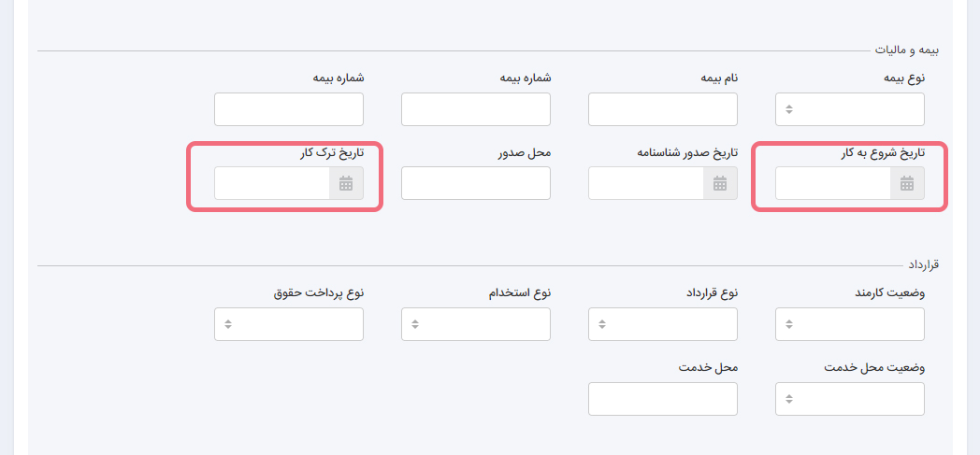Click the تاریخ ترک کار date input
The height and width of the screenshot is (455, 980).
[x=272, y=184]
